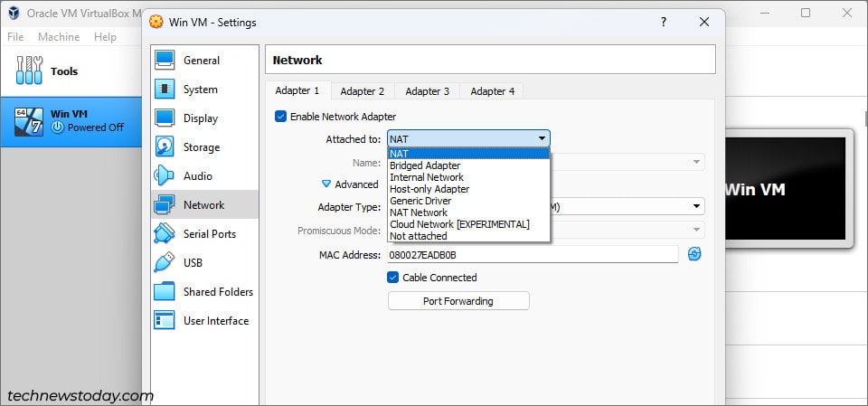This screenshot has height=406, width=868.
Task: Open the Name dropdown arrow
Action: coord(696,162)
